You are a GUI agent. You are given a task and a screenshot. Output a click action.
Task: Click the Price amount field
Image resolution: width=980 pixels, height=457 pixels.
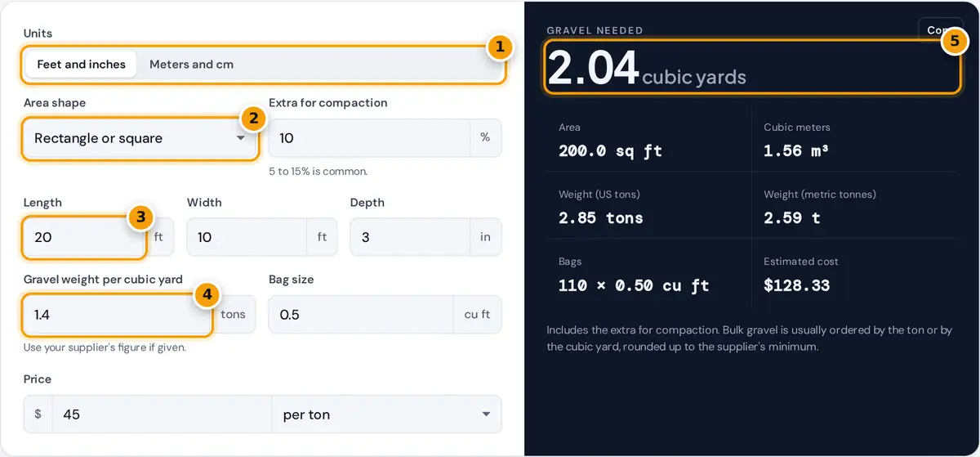162,414
